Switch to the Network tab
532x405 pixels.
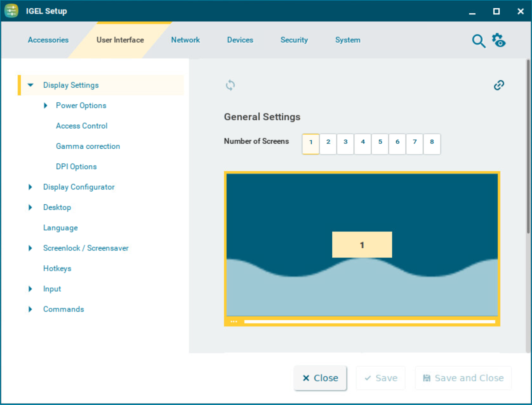(x=185, y=40)
